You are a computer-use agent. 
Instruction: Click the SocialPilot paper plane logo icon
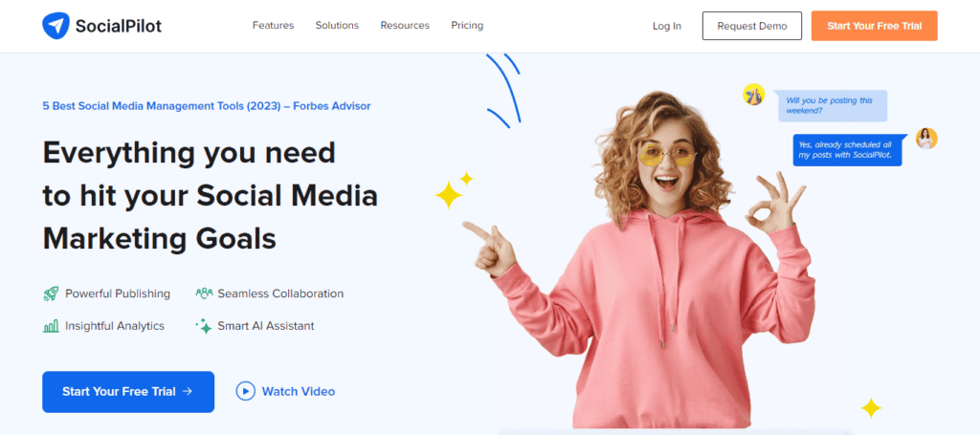56,26
